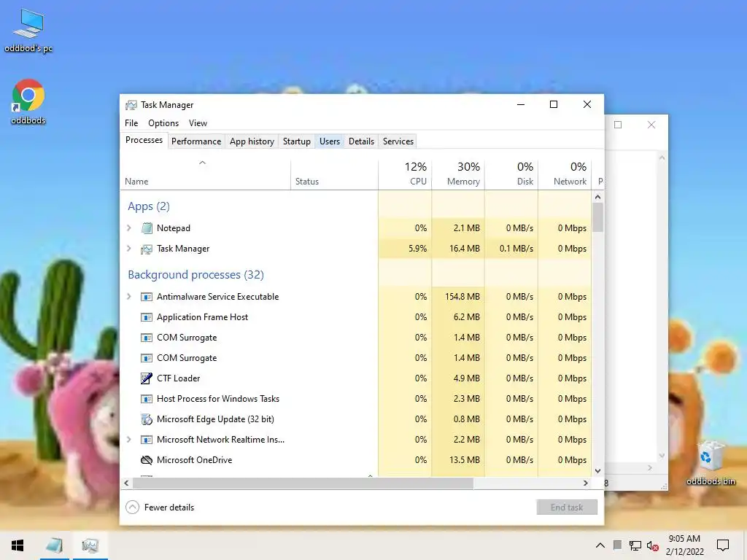Open the View menu
Viewport: 747px width, 560px height.
pyautogui.click(x=198, y=122)
